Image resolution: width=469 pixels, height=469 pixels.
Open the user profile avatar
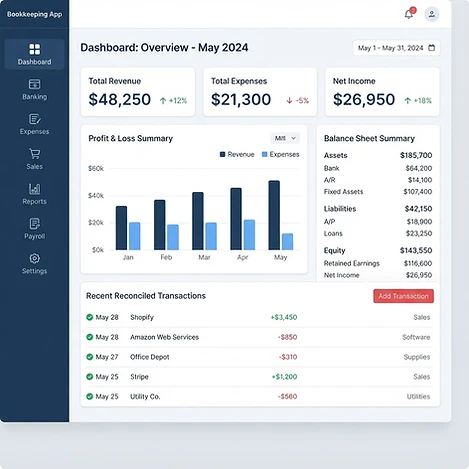(x=432, y=14)
